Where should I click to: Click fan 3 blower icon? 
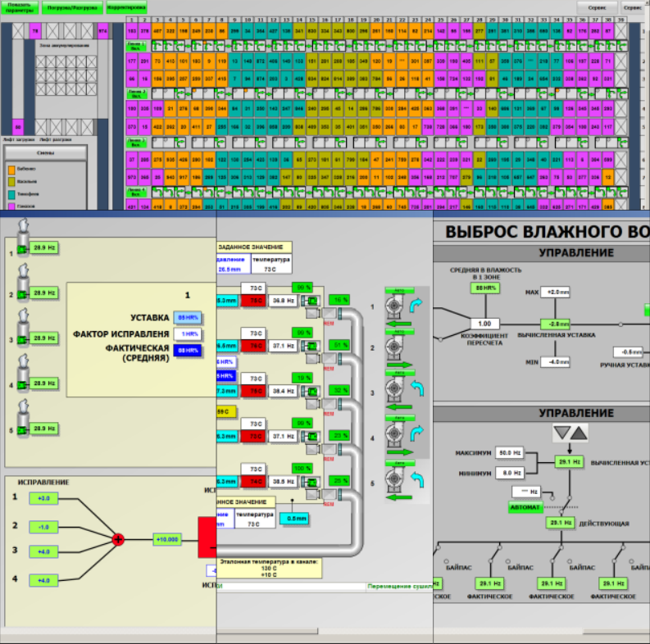pyautogui.click(x=393, y=390)
